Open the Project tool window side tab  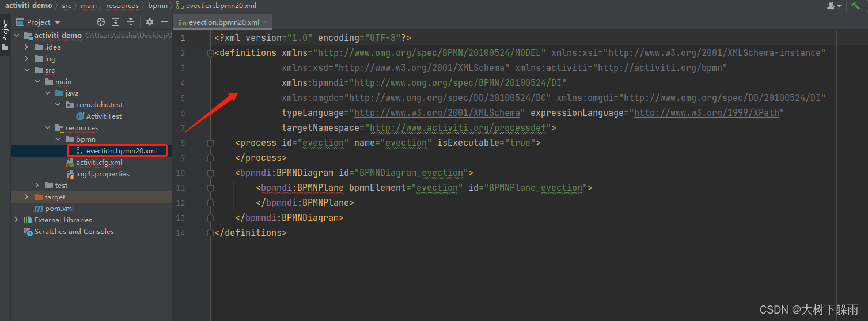[x=5, y=35]
